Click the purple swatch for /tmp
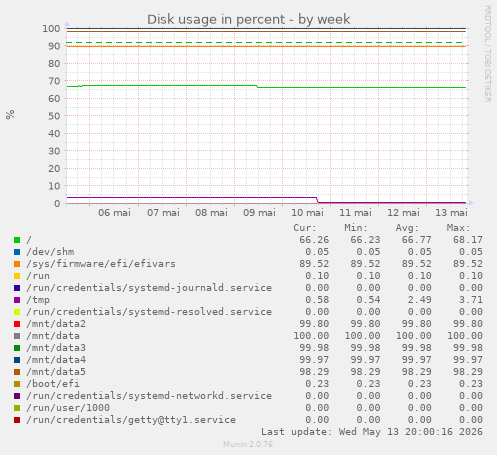 tap(17, 300)
